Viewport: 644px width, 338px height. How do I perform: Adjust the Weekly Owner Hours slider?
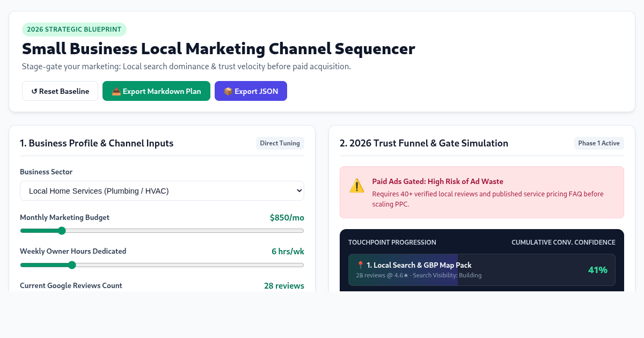[x=162, y=265]
